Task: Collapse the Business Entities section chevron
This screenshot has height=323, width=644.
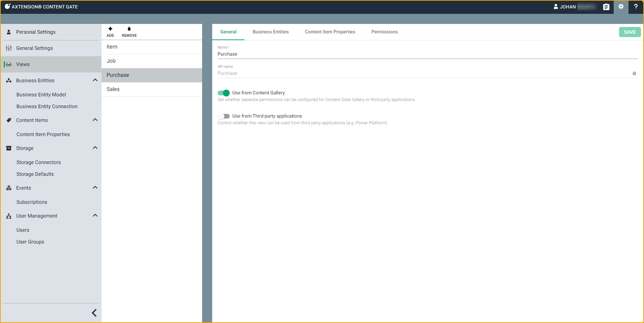Action: point(95,80)
